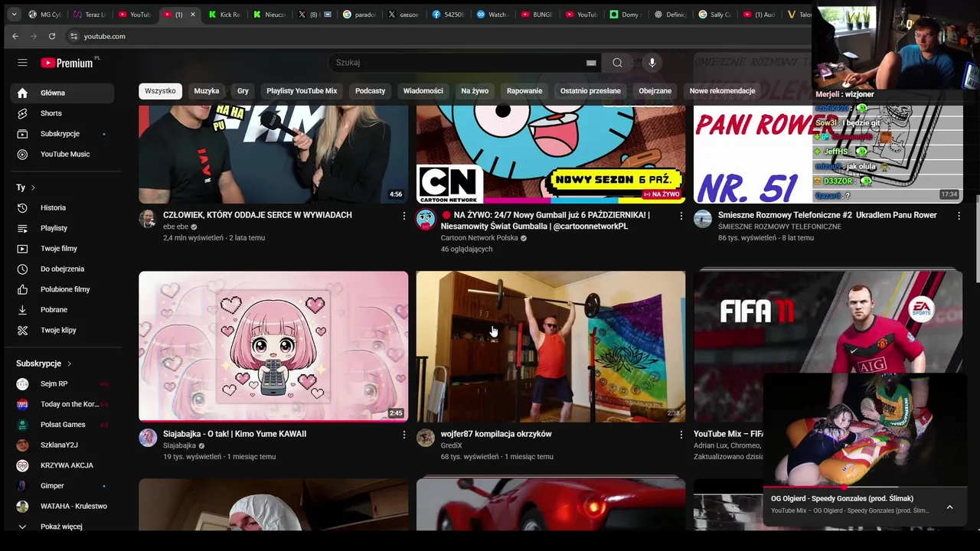Open Pobrane downloads in sidebar

pyautogui.click(x=62, y=310)
